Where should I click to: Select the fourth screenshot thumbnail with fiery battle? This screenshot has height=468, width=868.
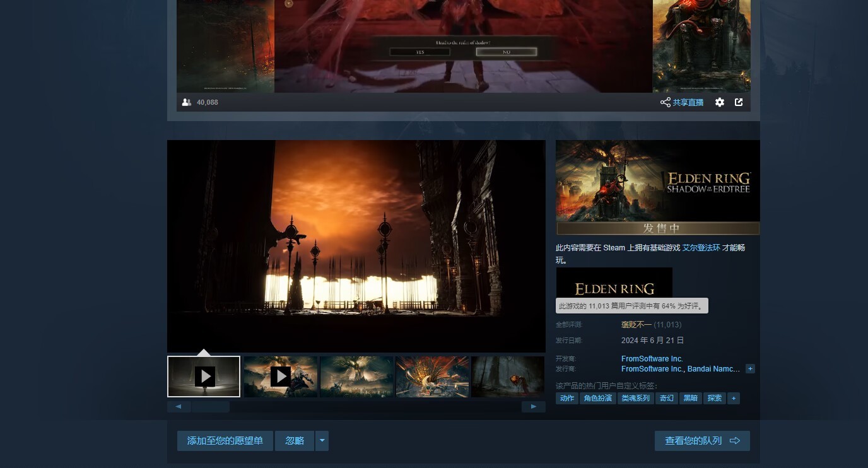(433, 377)
